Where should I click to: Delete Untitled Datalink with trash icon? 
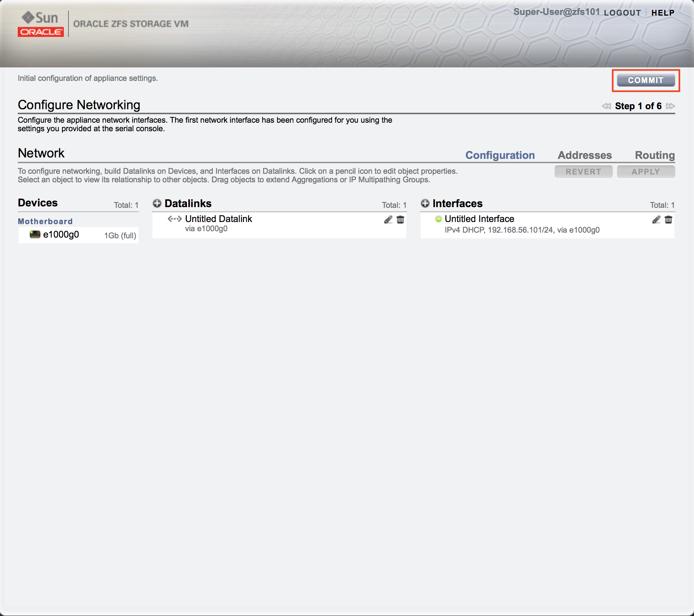[x=400, y=220]
